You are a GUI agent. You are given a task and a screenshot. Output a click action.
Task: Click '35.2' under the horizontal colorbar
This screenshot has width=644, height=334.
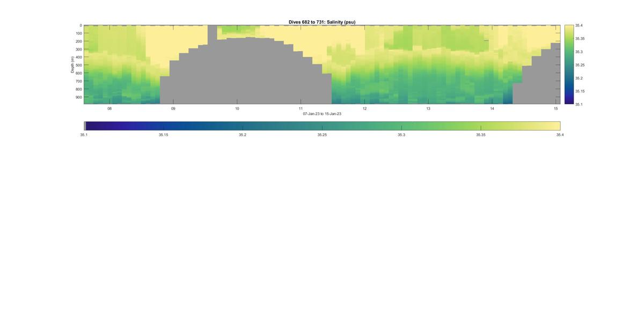243,135
